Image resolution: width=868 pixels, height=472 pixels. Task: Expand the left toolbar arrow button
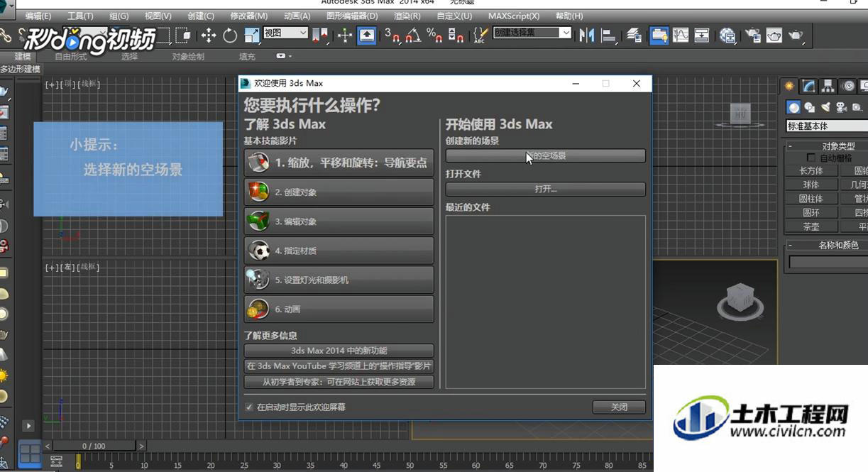(x=28, y=426)
